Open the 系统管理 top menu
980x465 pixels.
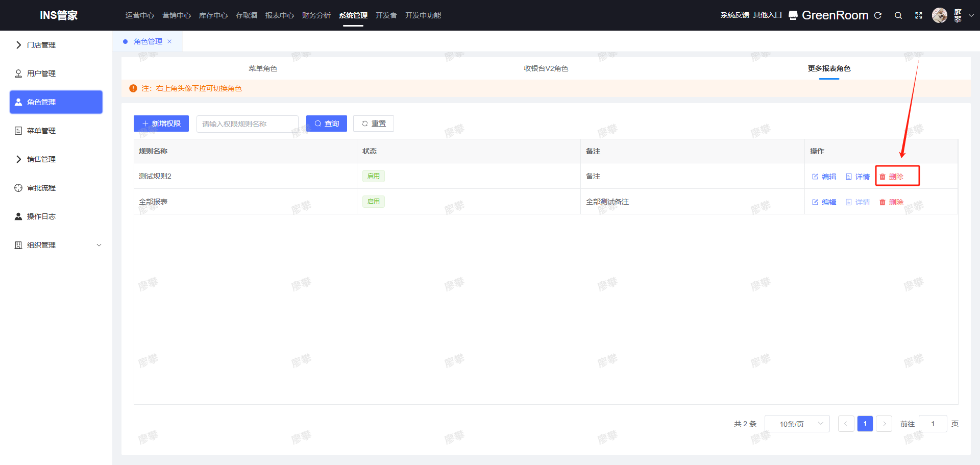tap(353, 15)
